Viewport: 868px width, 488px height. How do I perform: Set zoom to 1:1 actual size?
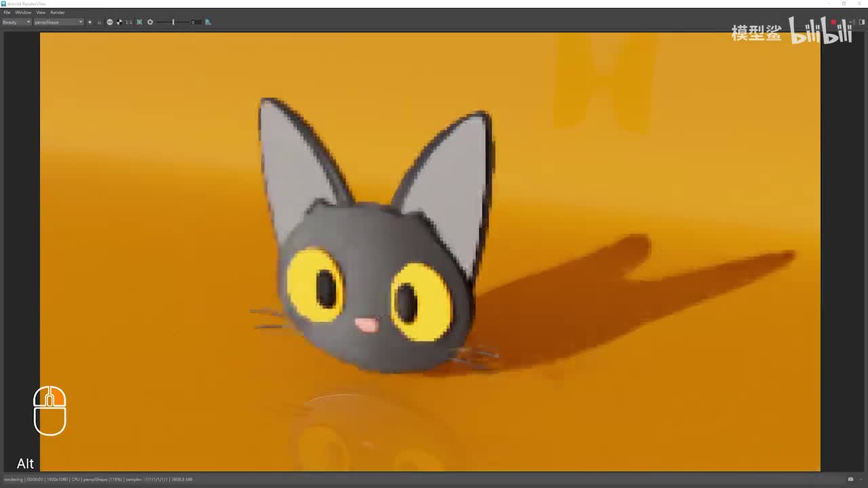[129, 22]
